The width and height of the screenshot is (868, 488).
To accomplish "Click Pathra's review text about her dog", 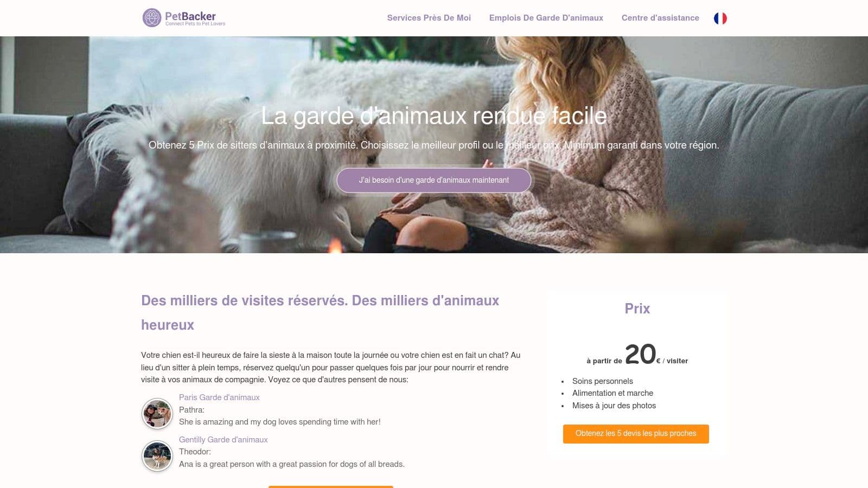I will [279, 422].
